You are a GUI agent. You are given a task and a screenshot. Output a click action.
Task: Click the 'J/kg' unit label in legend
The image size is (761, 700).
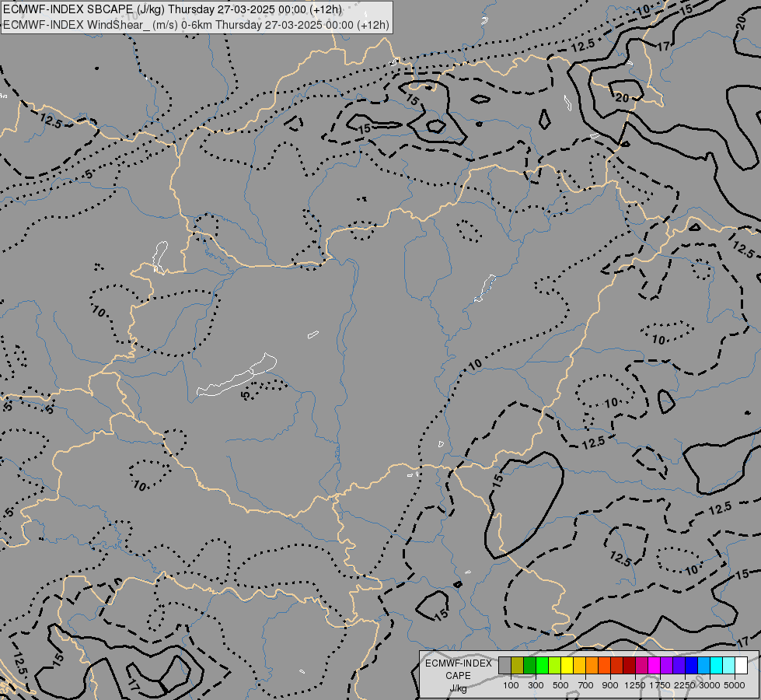(x=458, y=688)
